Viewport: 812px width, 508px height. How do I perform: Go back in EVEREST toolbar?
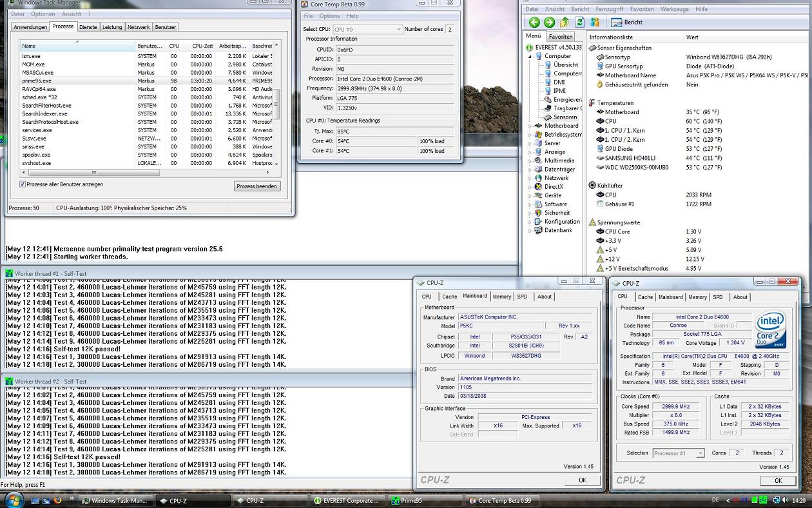click(534, 23)
